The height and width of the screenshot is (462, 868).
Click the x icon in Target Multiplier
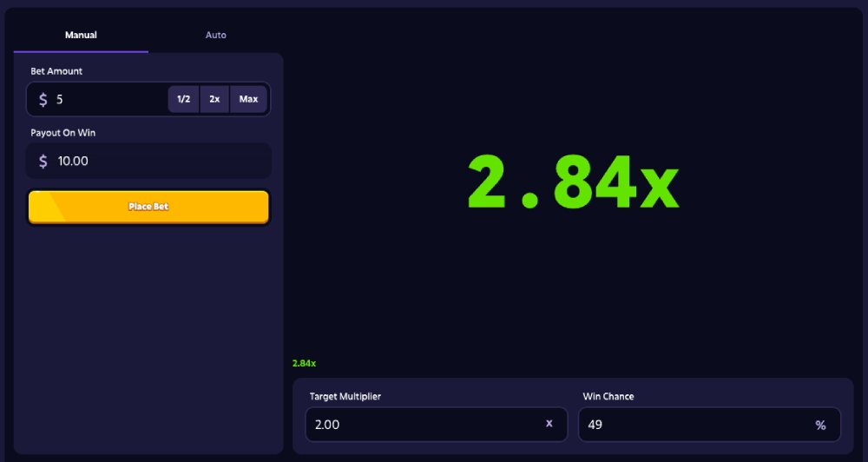click(x=549, y=423)
